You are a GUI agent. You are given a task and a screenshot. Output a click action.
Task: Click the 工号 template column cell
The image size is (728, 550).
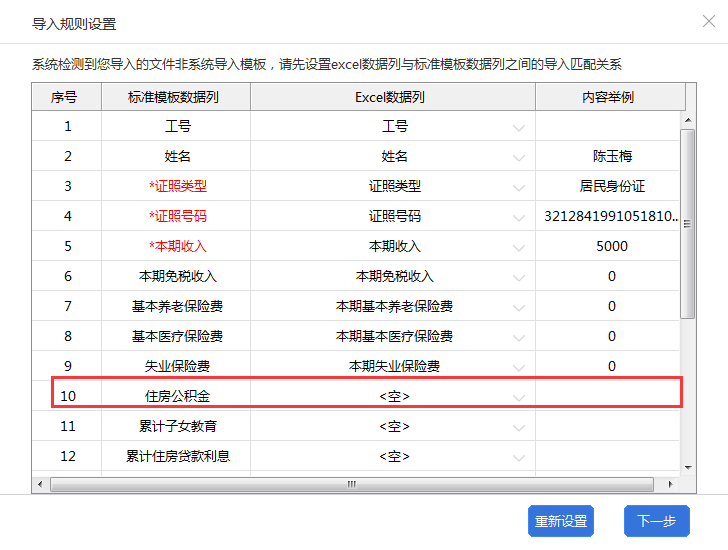click(176, 126)
